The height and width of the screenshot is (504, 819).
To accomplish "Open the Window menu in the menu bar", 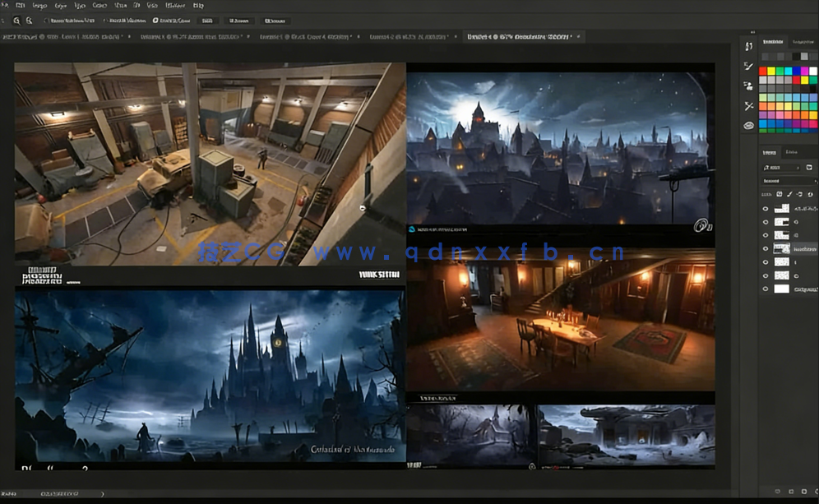I will click(174, 6).
